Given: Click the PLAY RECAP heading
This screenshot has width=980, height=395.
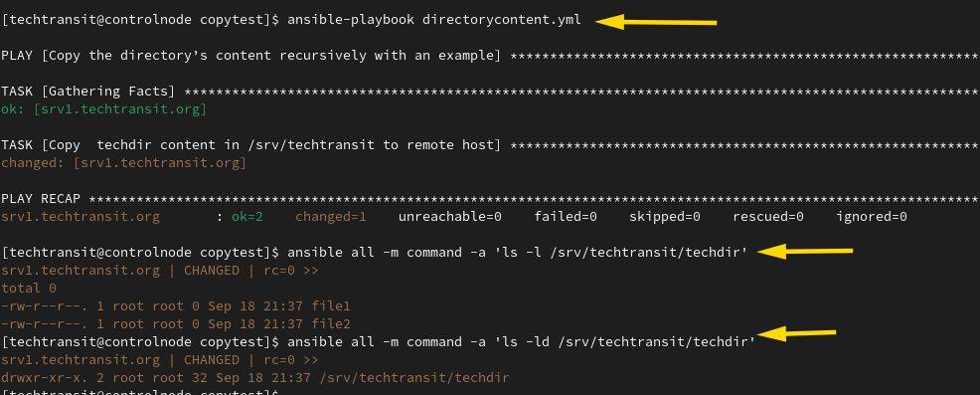Looking at the screenshot, I should [x=41, y=198].
